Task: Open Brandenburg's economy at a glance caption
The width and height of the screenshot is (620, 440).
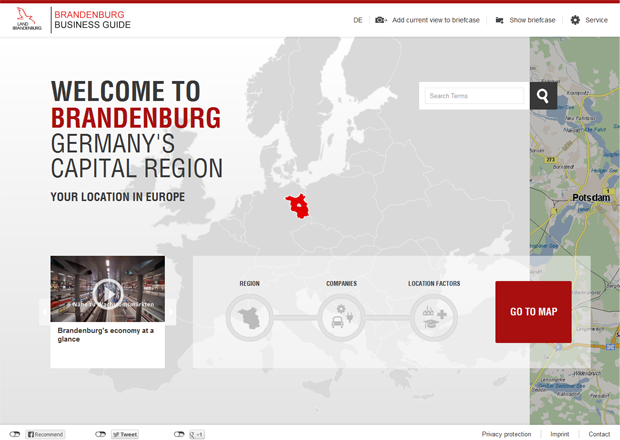Action: point(106,335)
